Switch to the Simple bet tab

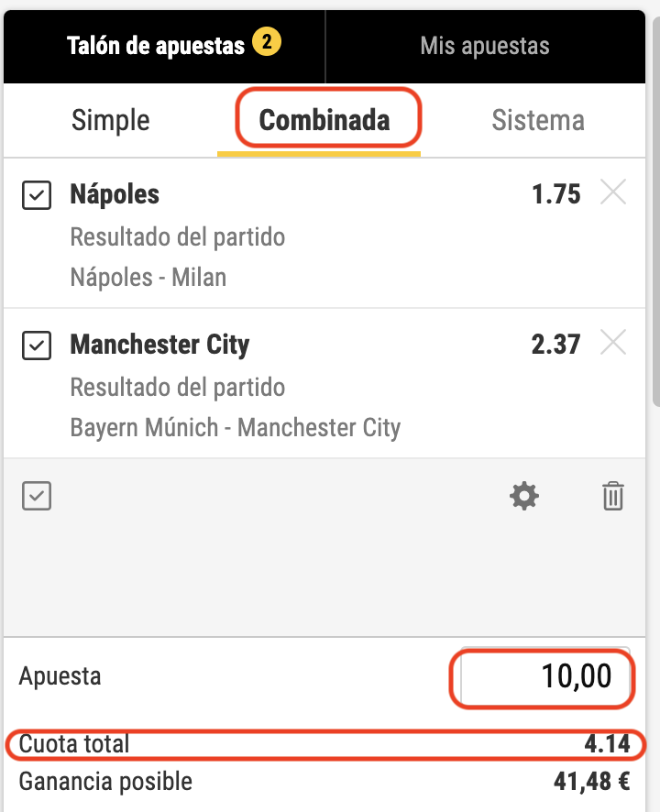(111, 120)
